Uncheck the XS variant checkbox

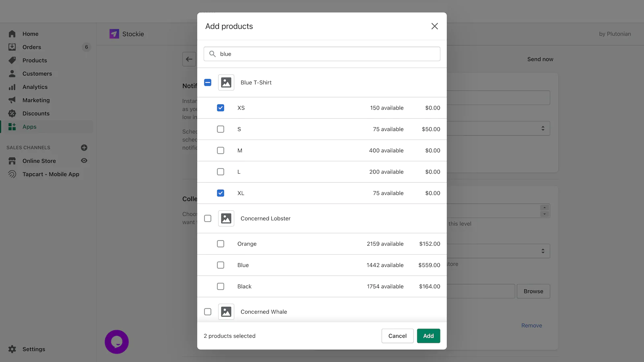(x=221, y=108)
